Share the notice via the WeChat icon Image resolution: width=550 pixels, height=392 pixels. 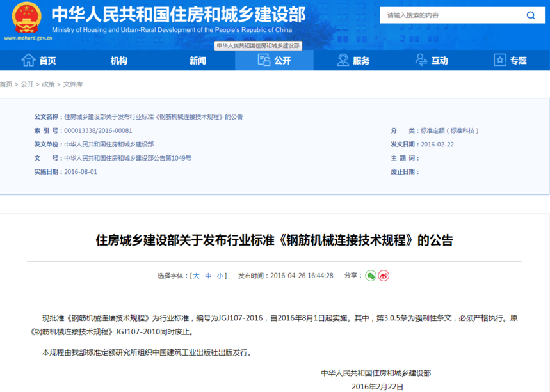click(371, 276)
